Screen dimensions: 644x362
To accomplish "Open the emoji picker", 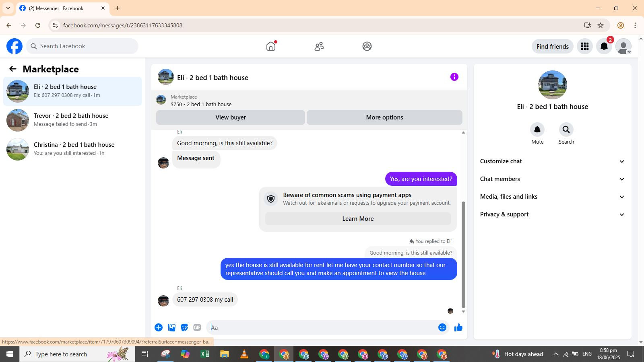I will pyautogui.click(x=442, y=327).
